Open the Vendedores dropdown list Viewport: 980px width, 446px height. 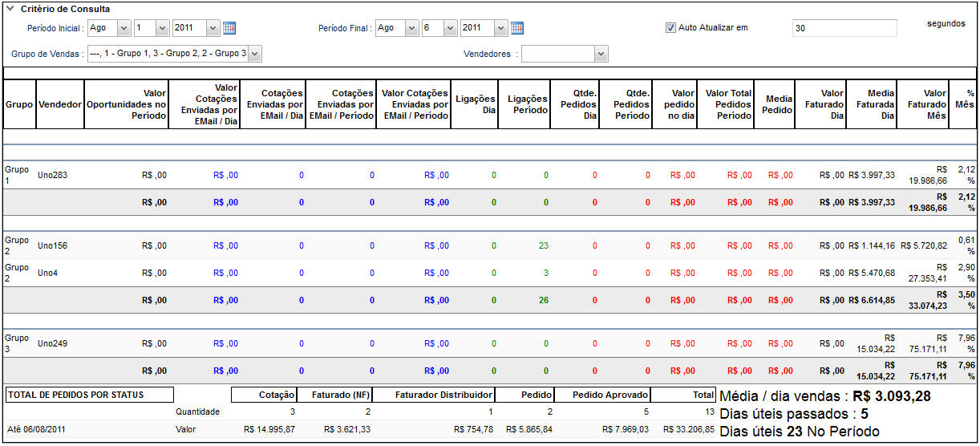pos(565,54)
